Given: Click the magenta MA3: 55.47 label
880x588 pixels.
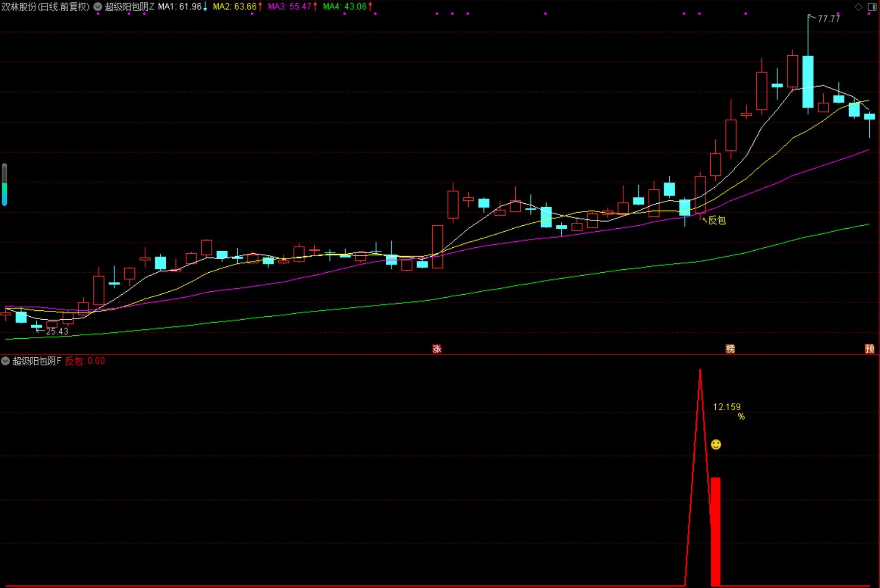Looking at the screenshot, I should 290,7.
